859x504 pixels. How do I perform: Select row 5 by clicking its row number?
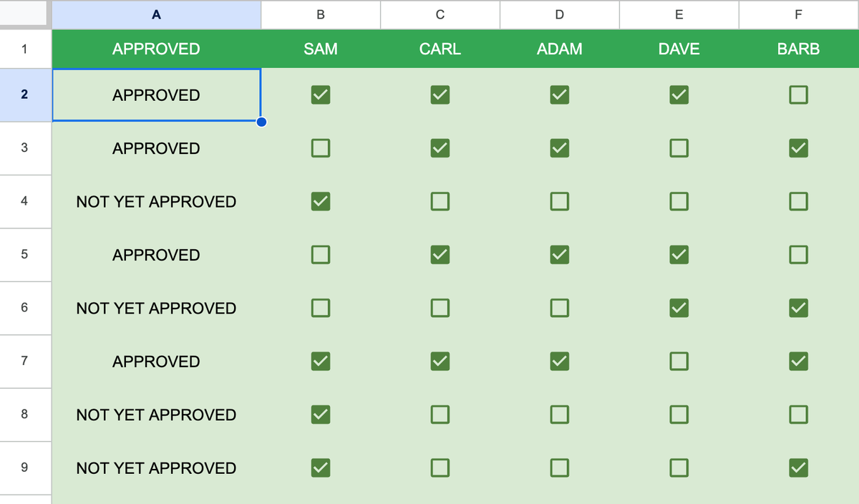click(x=26, y=254)
